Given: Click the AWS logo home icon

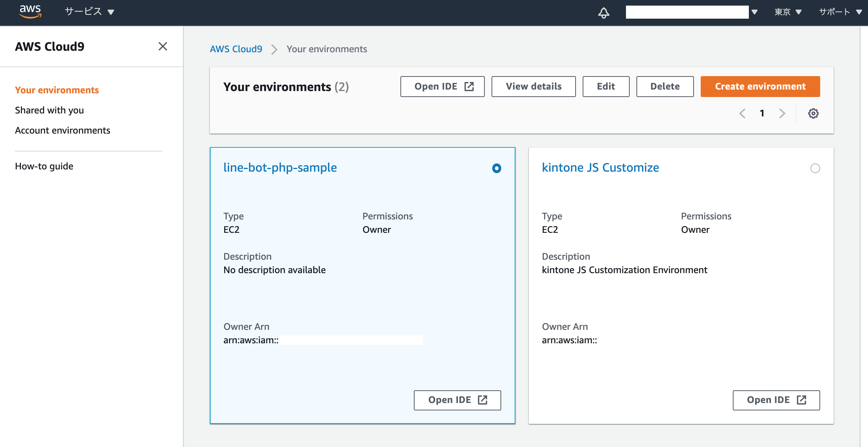Looking at the screenshot, I should [30, 12].
